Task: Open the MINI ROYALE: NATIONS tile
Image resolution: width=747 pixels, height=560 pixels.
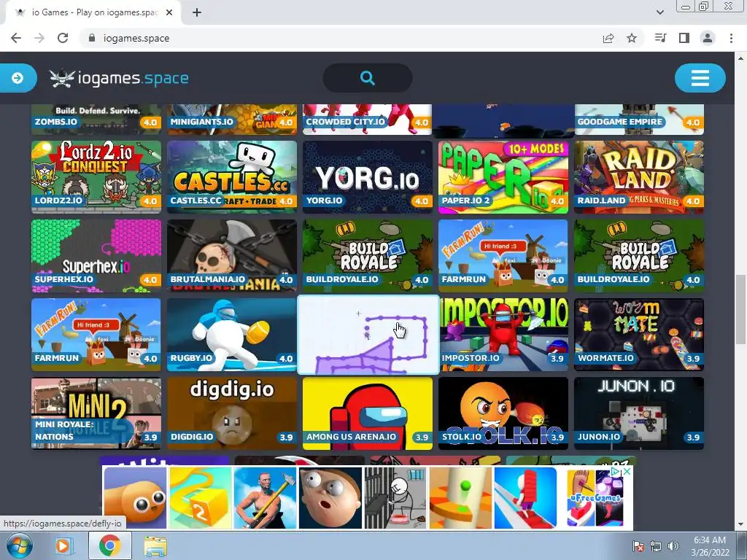Action: point(96,413)
